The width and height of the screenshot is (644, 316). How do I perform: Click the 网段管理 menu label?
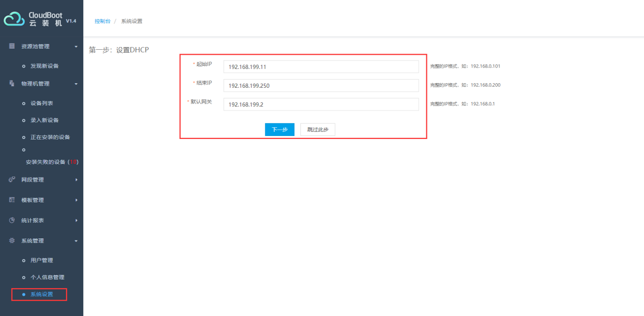point(32,180)
